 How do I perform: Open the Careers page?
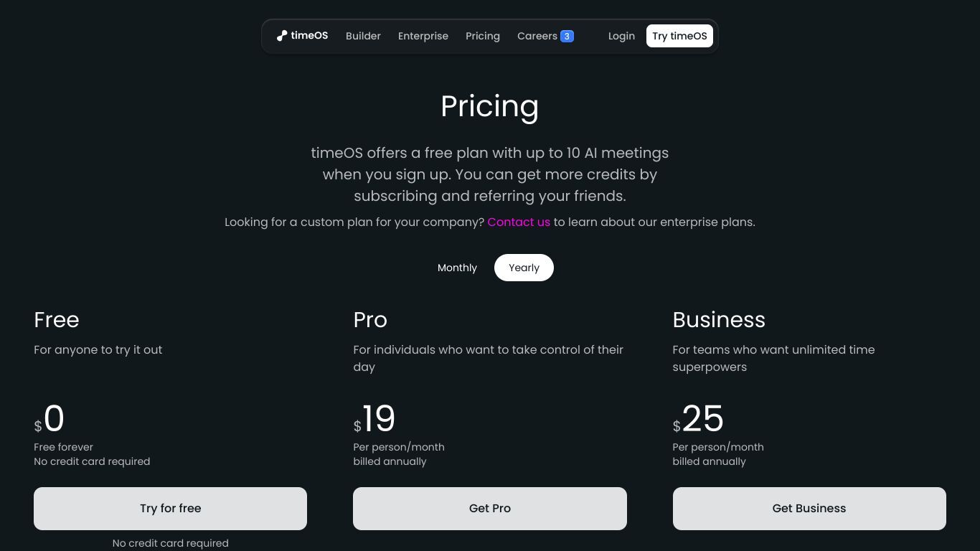pyautogui.click(x=537, y=36)
